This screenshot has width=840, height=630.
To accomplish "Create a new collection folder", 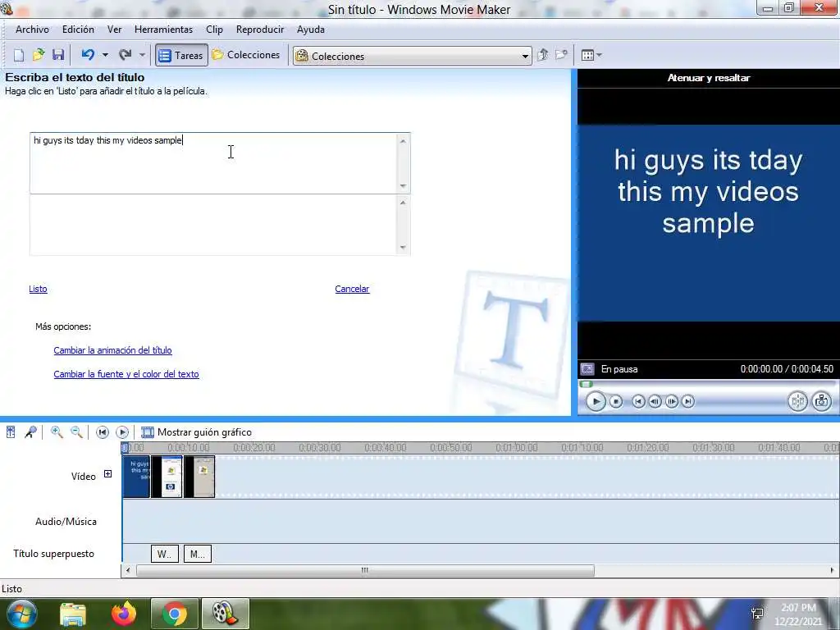I will [x=561, y=55].
